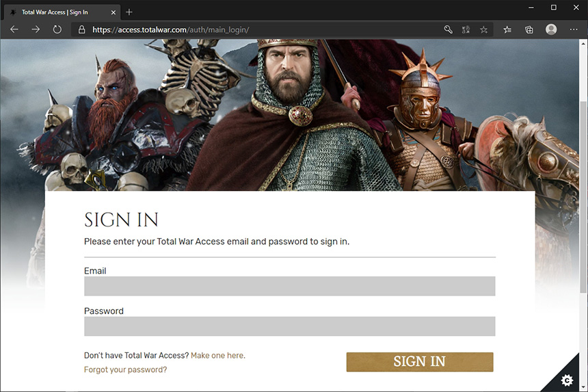Go forward with the browser forward arrow

[x=36, y=29]
